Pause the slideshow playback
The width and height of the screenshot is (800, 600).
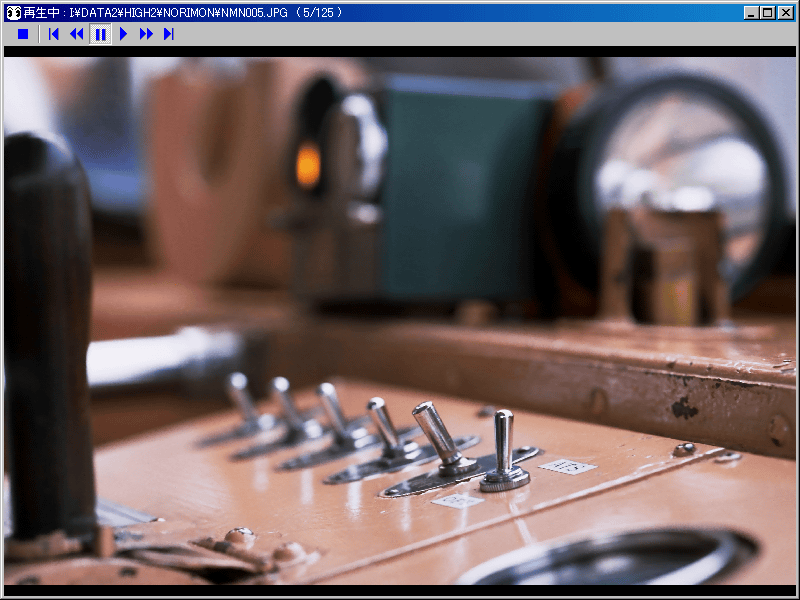pyautogui.click(x=101, y=34)
